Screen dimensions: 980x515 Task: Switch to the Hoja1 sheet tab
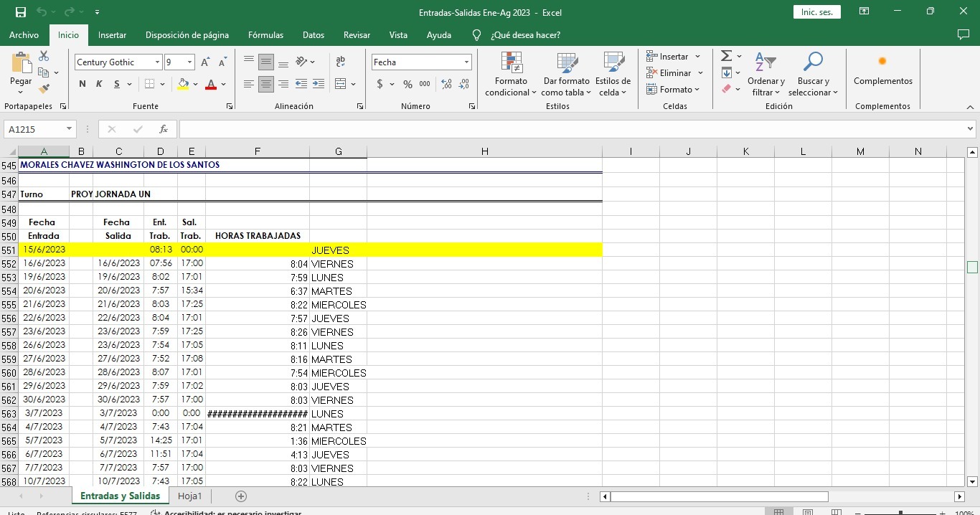pos(190,496)
